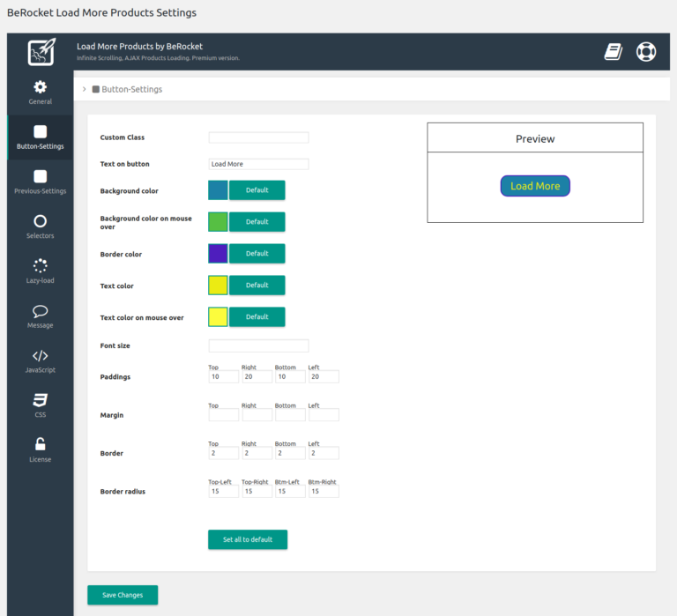Image resolution: width=677 pixels, height=616 pixels.
Task: Expand the breadcrumb chevron before Button-Settings
Action: point(85,89)
